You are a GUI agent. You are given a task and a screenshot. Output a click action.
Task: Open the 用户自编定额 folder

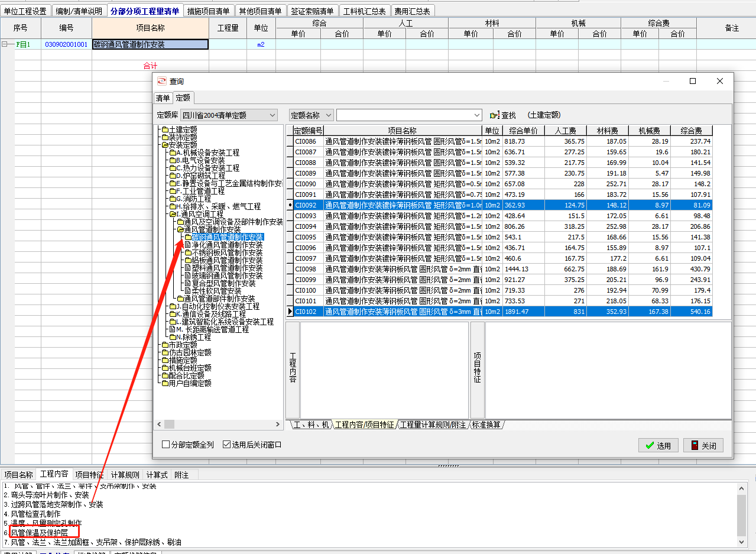190,383
